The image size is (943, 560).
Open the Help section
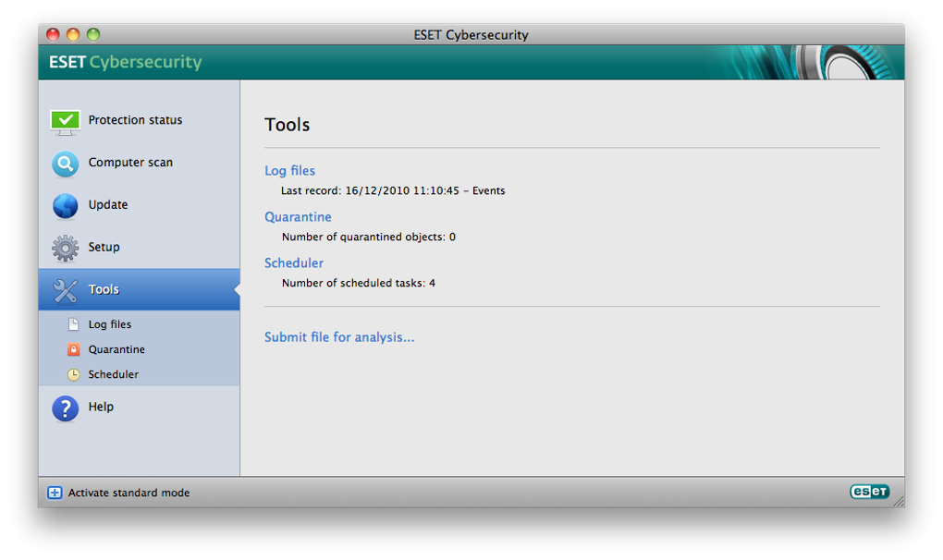[101, 407]
